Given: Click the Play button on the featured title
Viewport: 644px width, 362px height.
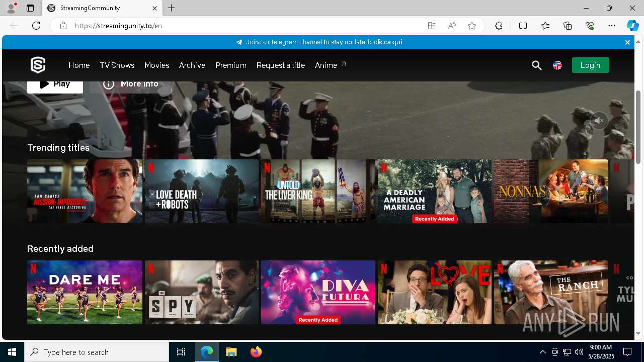Looking at the screenshot, I should tap(55, 87).
